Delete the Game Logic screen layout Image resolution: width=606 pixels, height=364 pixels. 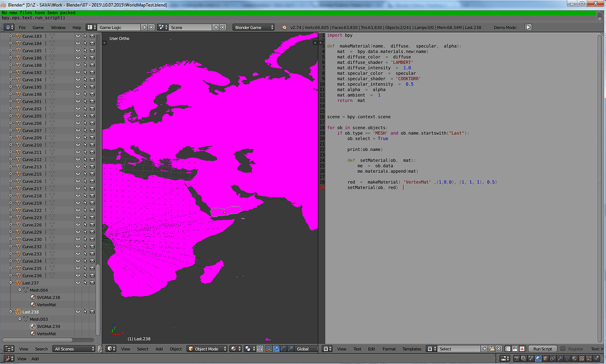[x=151, y=27]
